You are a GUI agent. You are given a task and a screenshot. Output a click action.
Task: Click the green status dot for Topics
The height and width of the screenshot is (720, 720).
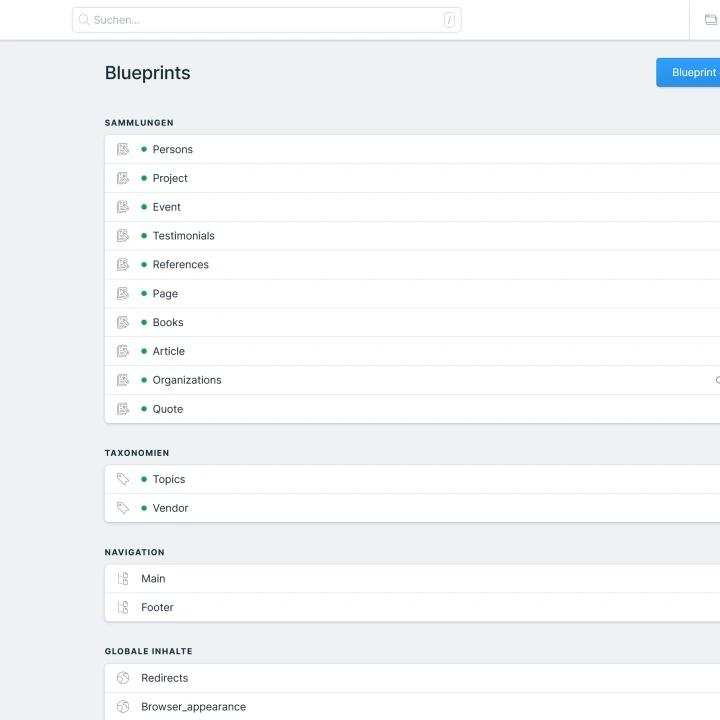pos(144,479)
